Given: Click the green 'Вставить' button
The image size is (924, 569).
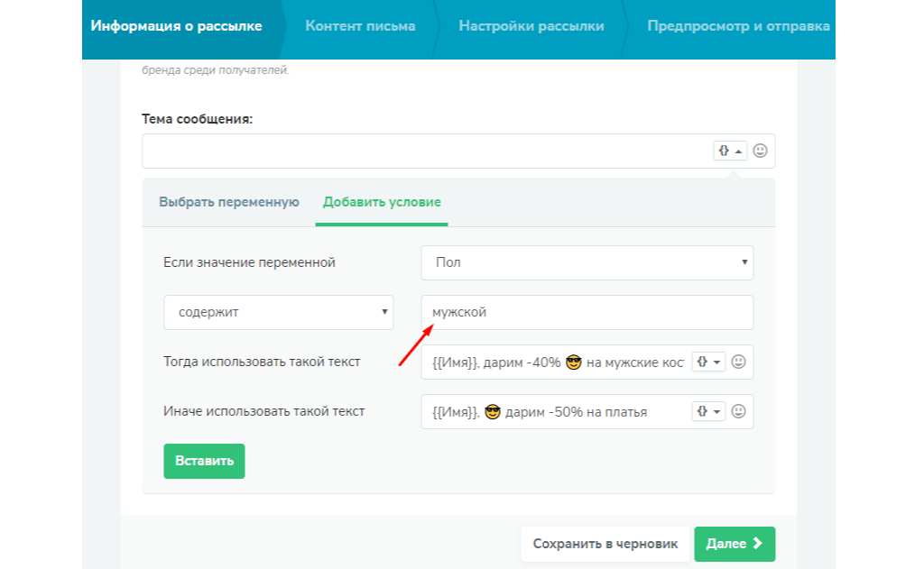Looking at the screenshot, I should [204, 461].
